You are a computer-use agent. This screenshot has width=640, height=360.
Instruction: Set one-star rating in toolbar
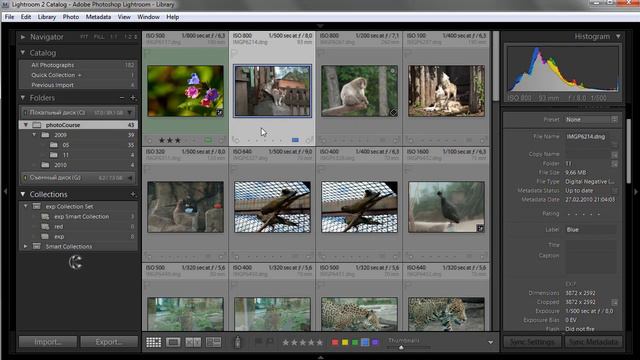(x=286, y=342)
